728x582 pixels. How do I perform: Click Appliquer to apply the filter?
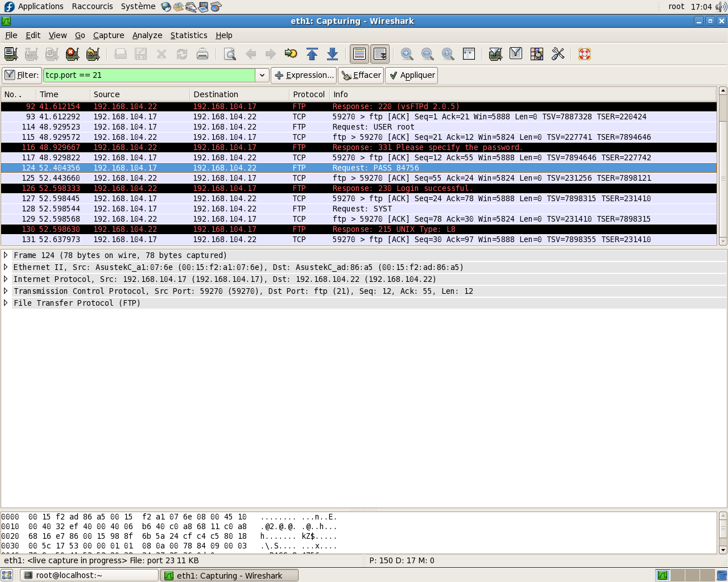pyautogui.click(x=412, y=75)
